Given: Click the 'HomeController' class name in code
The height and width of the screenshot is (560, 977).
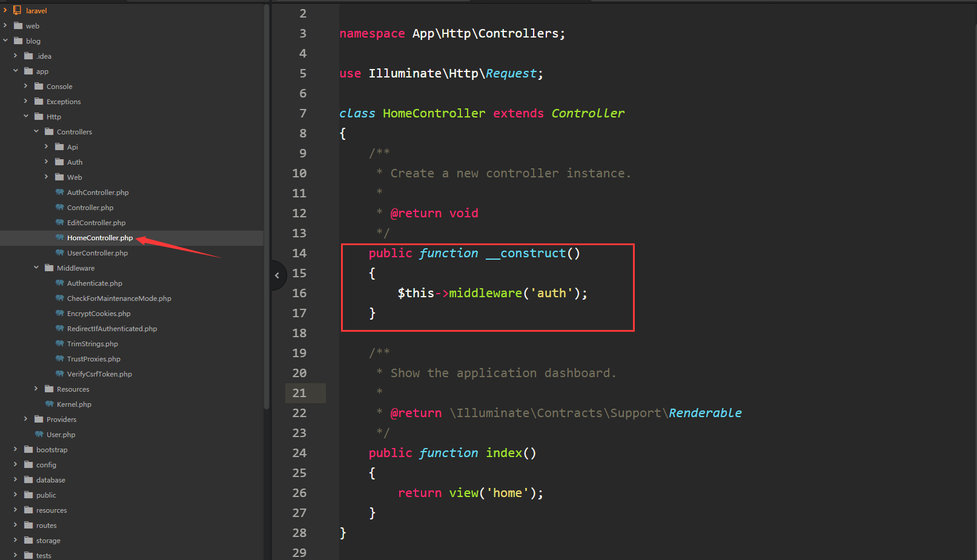Looking at the screenshot, I should point(434,113).
